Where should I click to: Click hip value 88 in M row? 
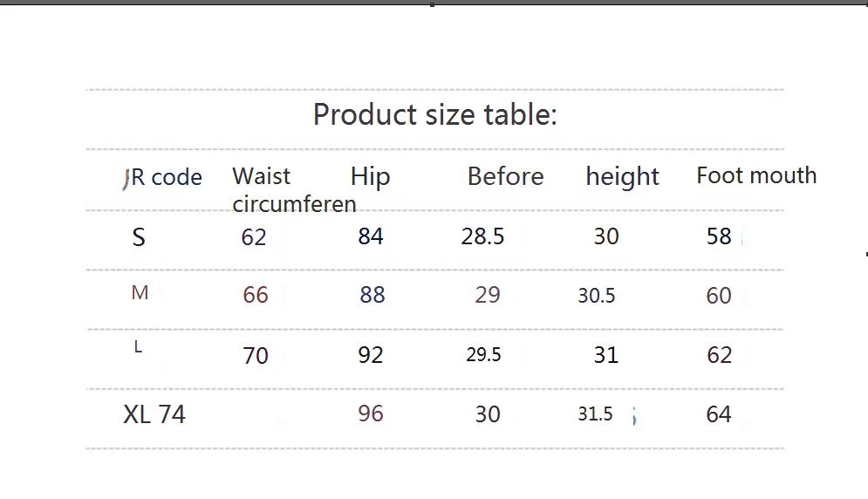click(372, 295)
